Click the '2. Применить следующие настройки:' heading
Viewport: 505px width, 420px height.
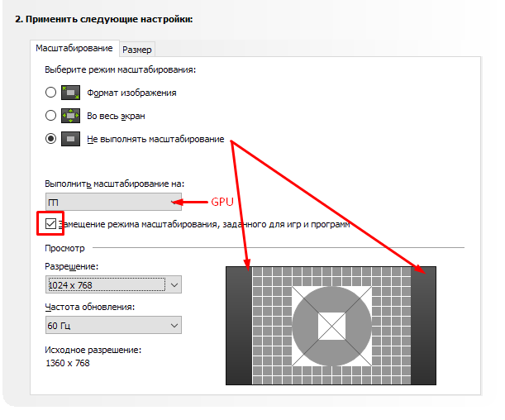click(x=103, y=19)
